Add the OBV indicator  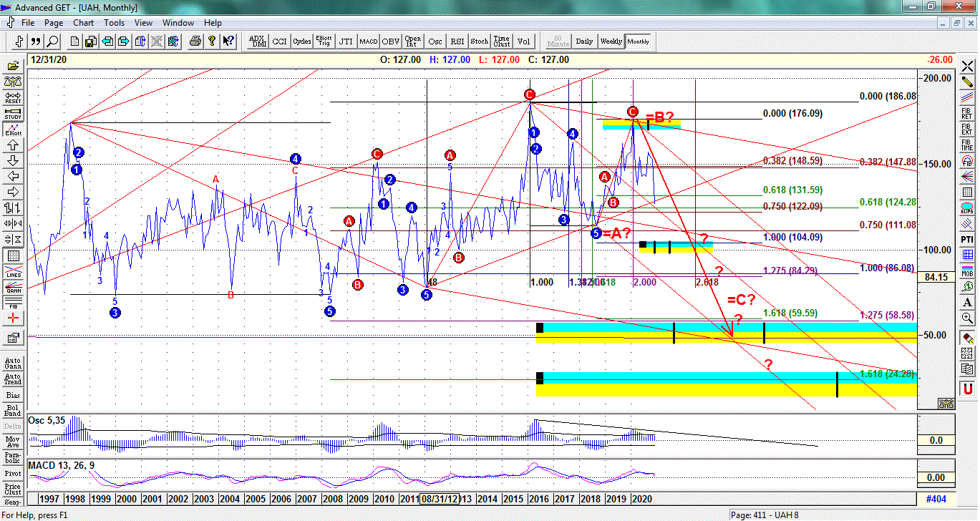[390, 41]
